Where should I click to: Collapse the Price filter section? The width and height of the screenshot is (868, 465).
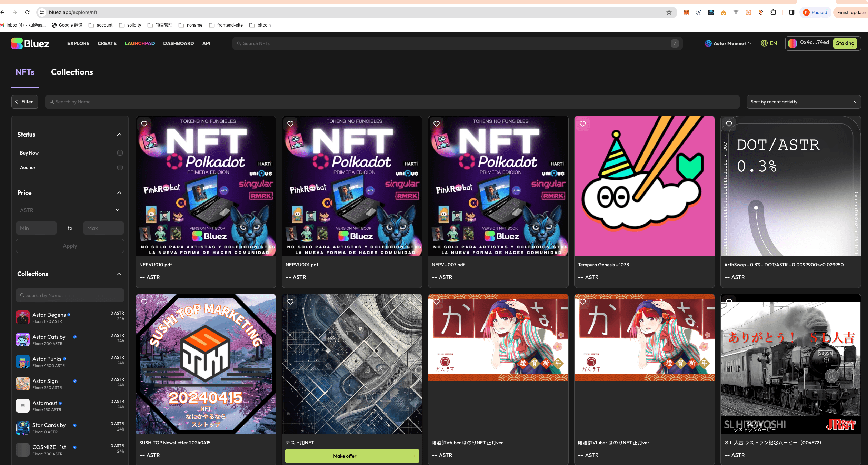[119, 193]
